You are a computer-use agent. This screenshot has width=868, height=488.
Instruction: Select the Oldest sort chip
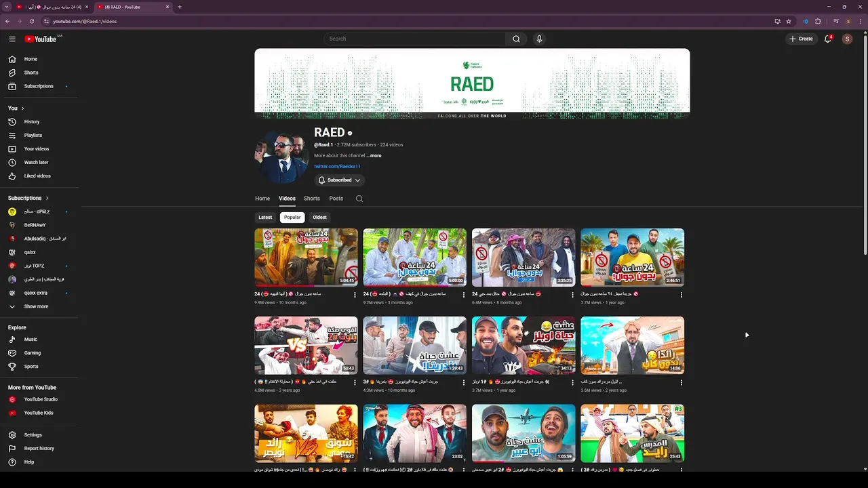click(x=319, y=218)
